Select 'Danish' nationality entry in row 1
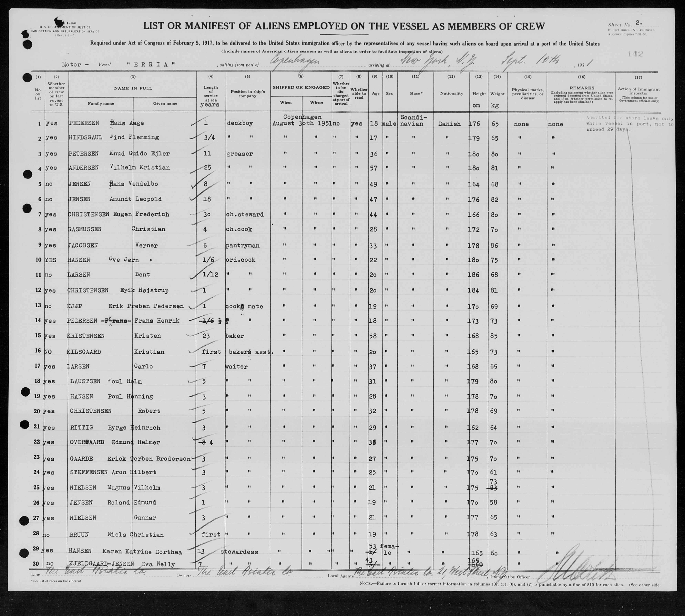This screenshot has height=616, width=685. 449,124
